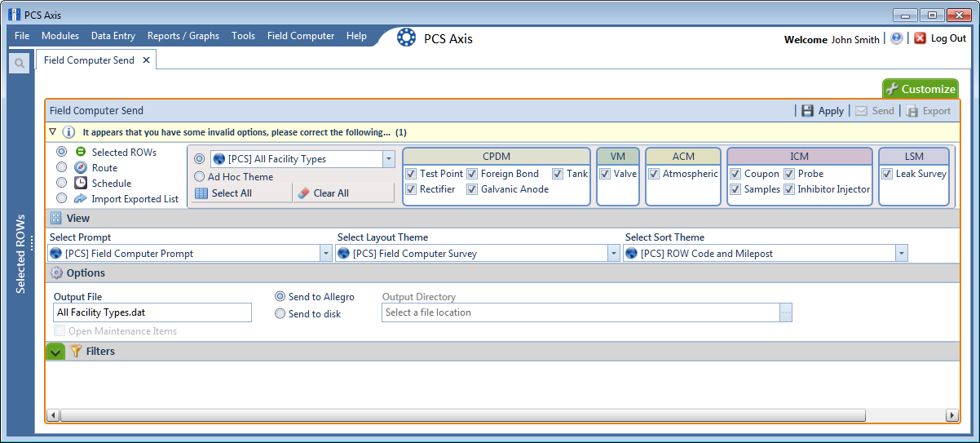The image size is (980, 443).
Task: Click the Send envelope icon
Action: pyautogui.click(x=861, y=111)
